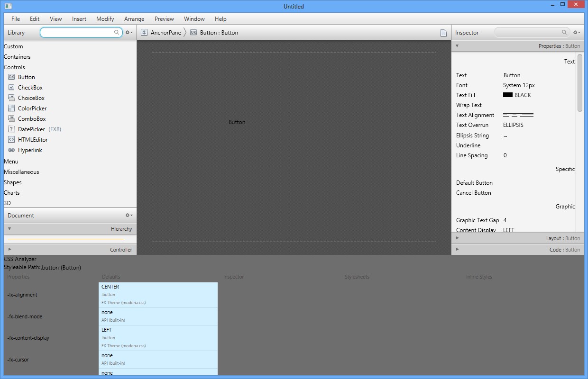Choose the HTMLEditor icon in Controls

(x=11, y=140)
